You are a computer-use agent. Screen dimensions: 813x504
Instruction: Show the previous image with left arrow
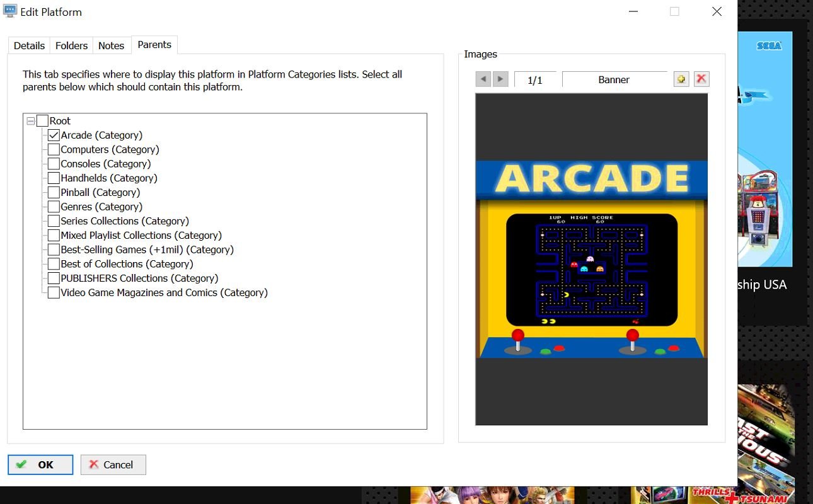point(483,79)
